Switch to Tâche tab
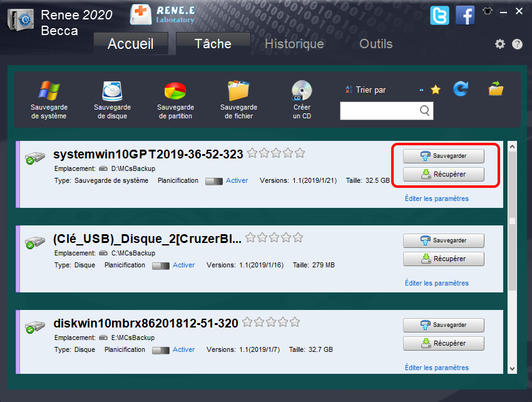 213,44
